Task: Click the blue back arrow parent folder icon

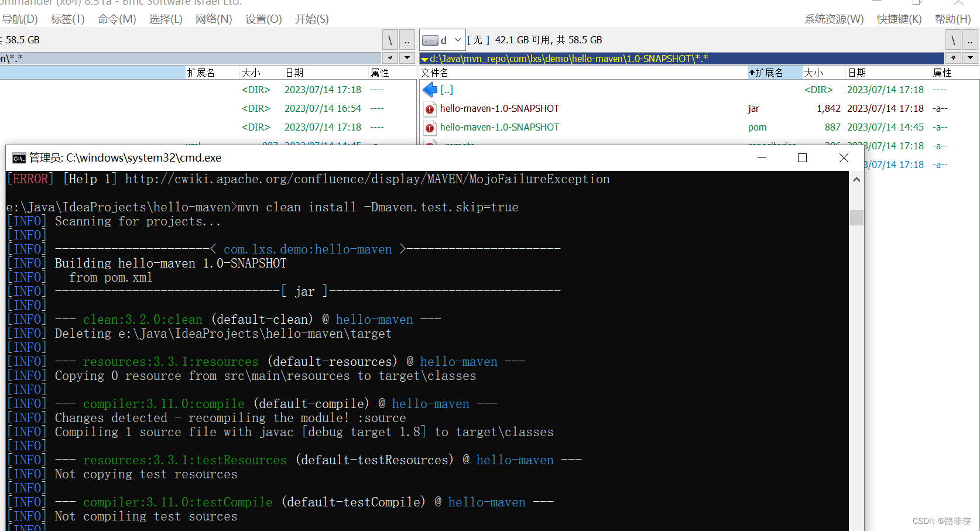Action: 430,90
